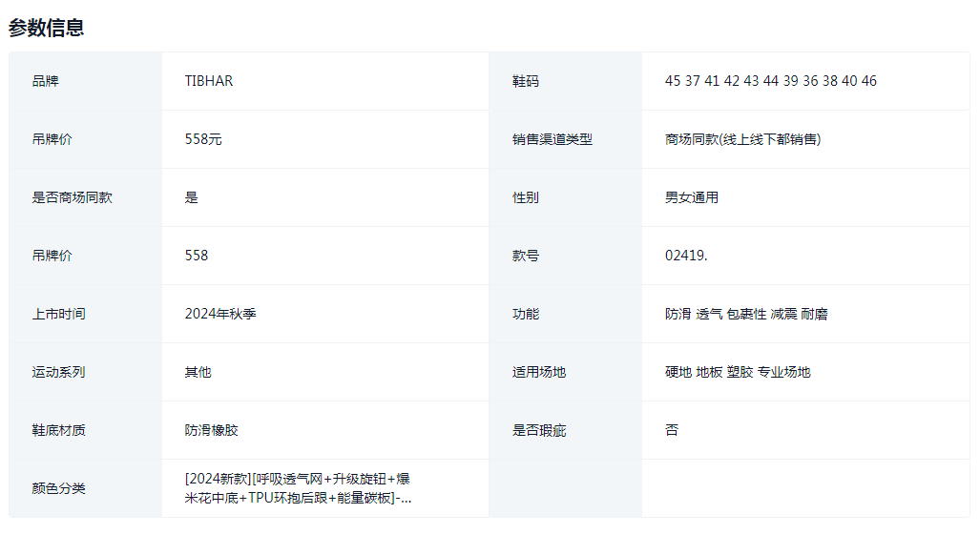980x555 pixels.
Task: Click the 参数信息 section heading
Action: tap(47, 28)
